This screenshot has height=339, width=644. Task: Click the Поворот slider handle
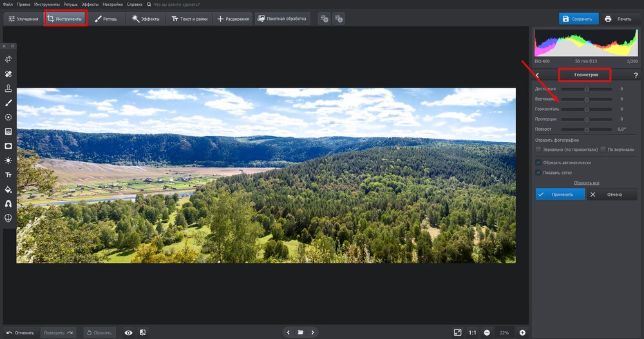tap(587, 129)
